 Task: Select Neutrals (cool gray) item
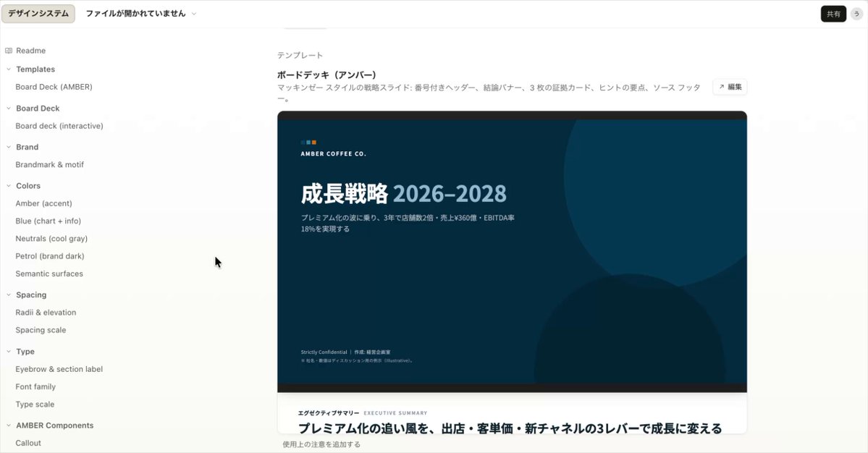[x=51, y=238]
